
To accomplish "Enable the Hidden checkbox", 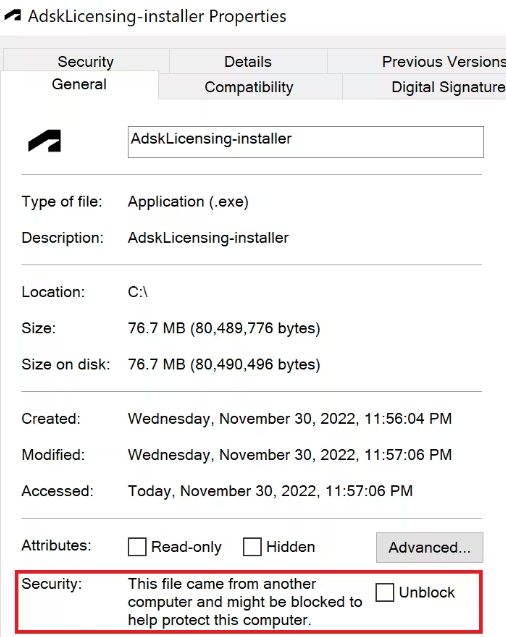I will pos(252,546).
